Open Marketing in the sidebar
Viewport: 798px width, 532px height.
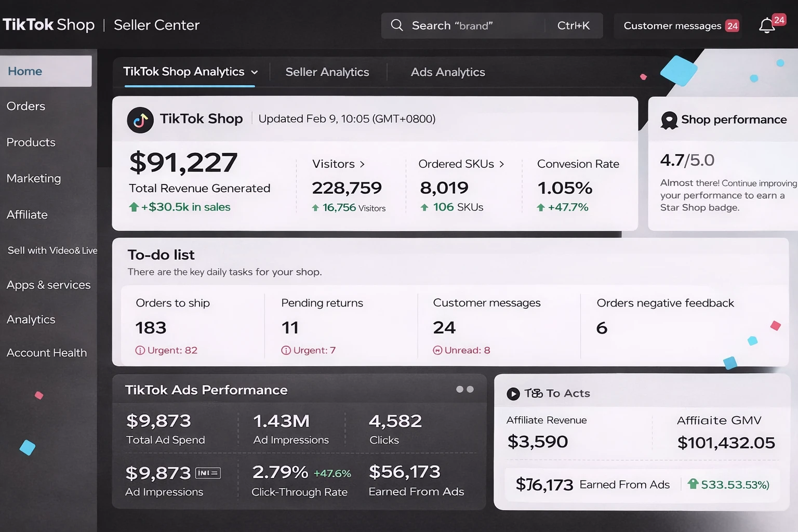34,178
